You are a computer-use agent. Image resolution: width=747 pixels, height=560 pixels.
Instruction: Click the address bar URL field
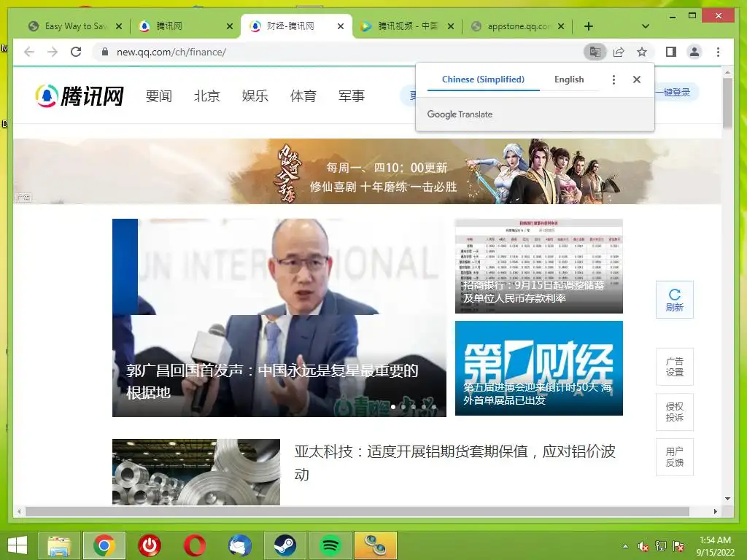click(x=343, y=52)
